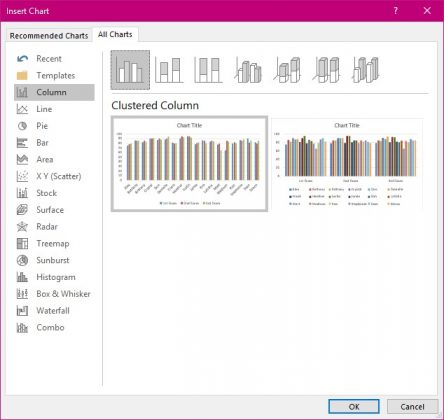Switch to the Recommended Charts tab
Viewport: 444px width, 420px height.
49,36
